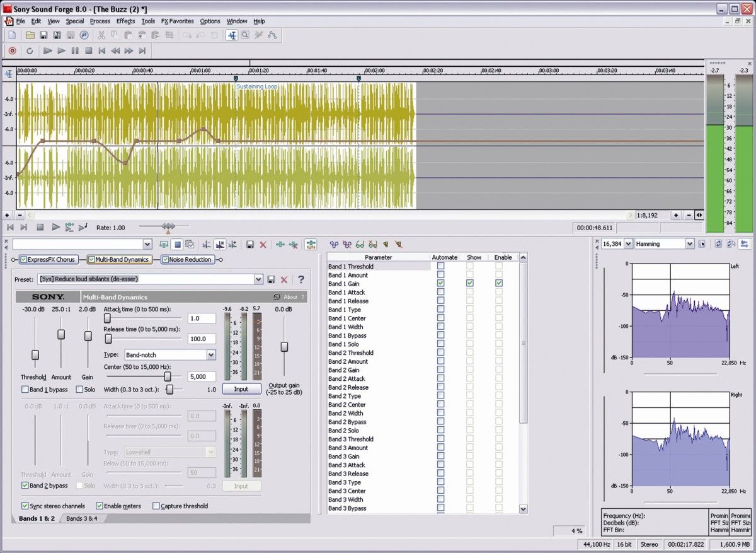This screenshot has width=756, height=553.
Task: Select the Pencil tool
Action: tap(258, 35)
